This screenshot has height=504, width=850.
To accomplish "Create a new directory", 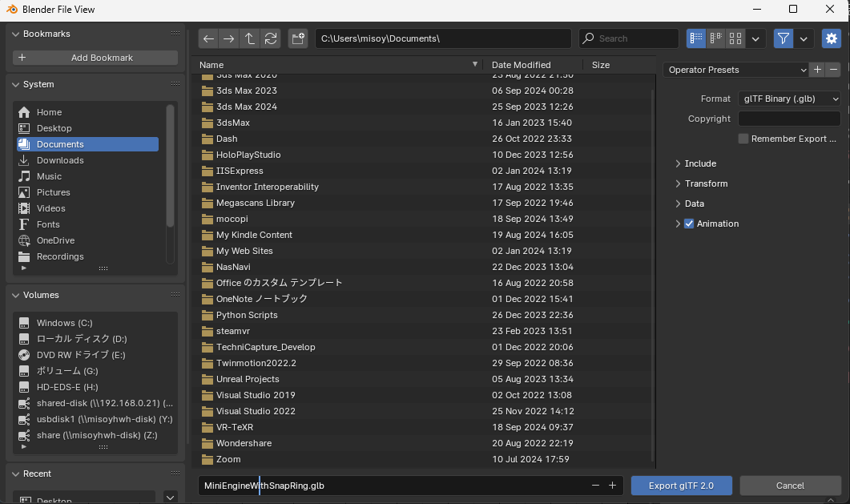I will click(x=299, y=38).
